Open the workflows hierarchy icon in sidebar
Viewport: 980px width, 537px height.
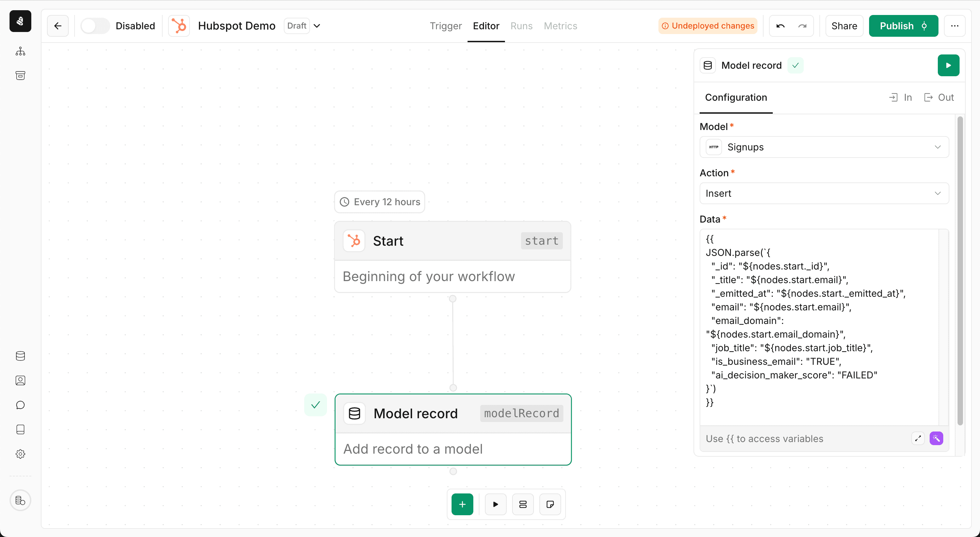[x=20, y=51]
